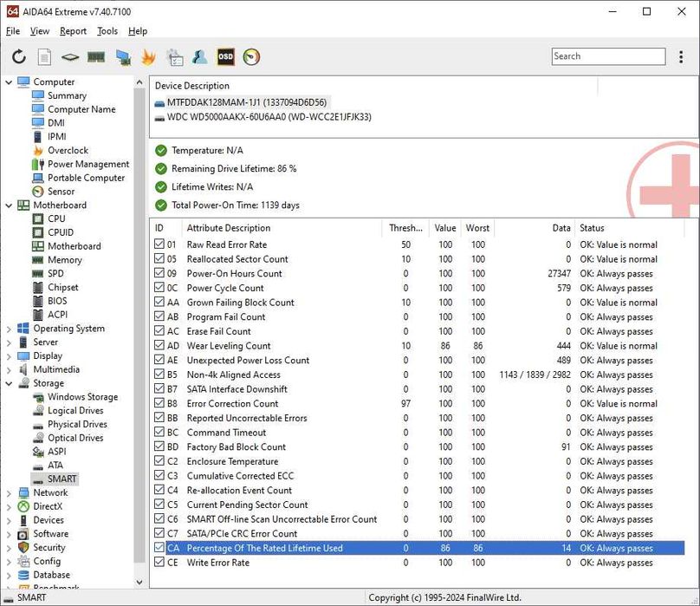Open the three-dot options menu
Screen dimensions: 700x606
[681, 56]
